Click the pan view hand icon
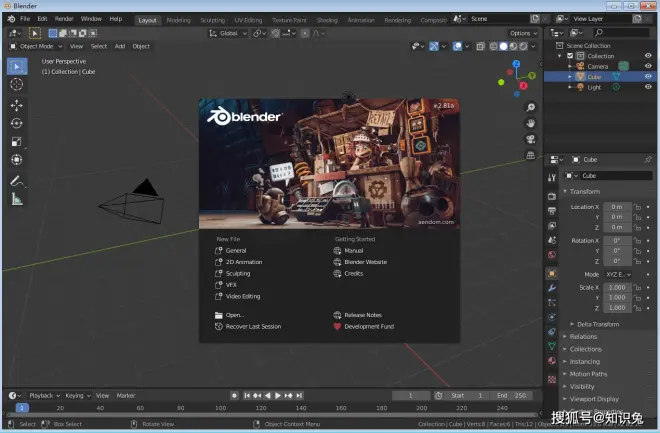The image size is (660, 433). [531, 123]
